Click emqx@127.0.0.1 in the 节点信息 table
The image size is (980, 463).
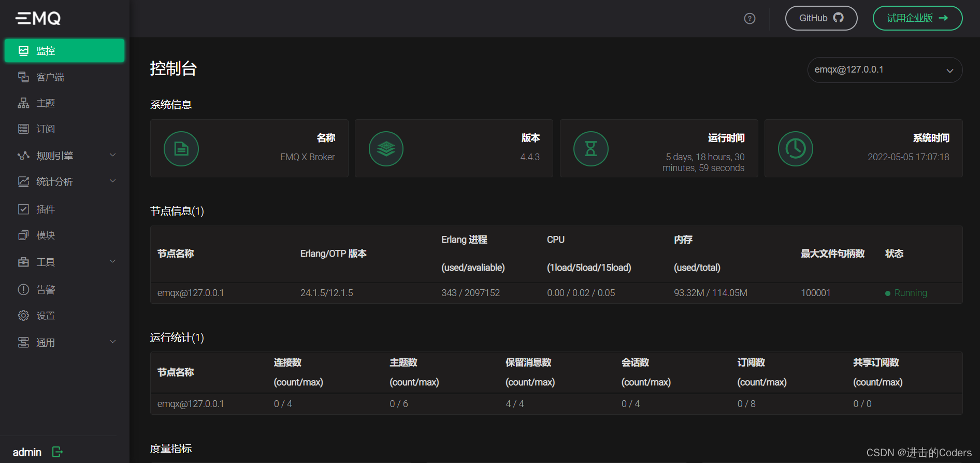(x=191, y=293)
